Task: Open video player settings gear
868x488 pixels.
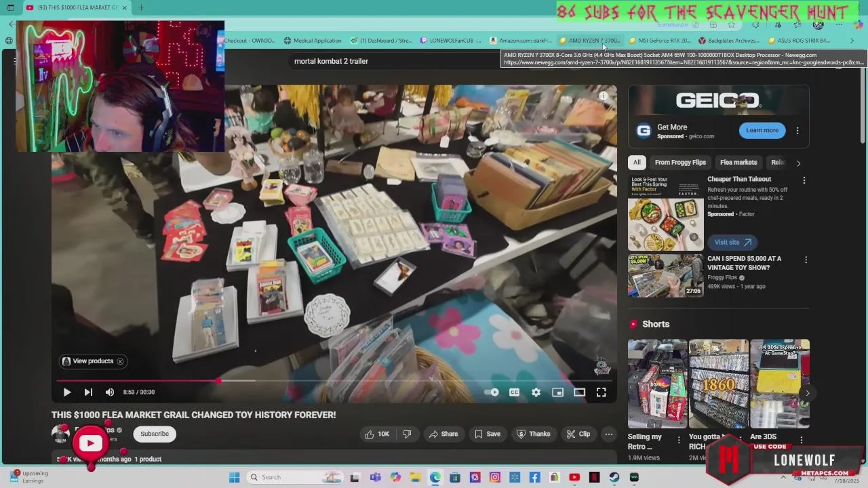Action: (x=536, y=392)
